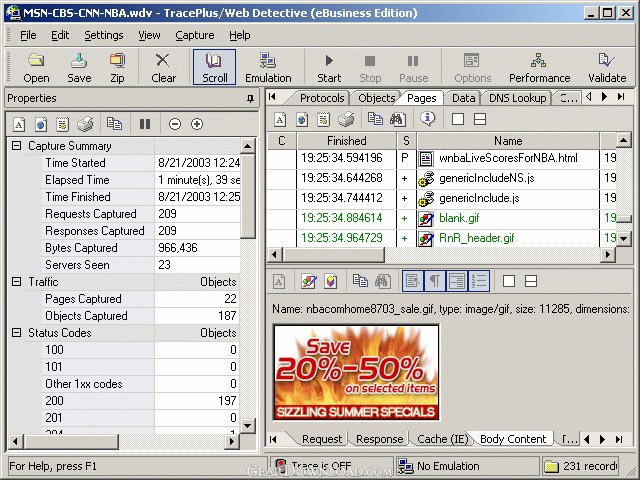Switch to the Response tab
640x480 pixels.
point(379,439)
